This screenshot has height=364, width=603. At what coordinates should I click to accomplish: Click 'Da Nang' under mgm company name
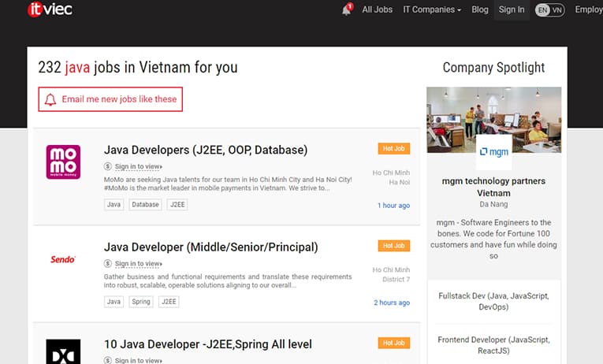493,205
